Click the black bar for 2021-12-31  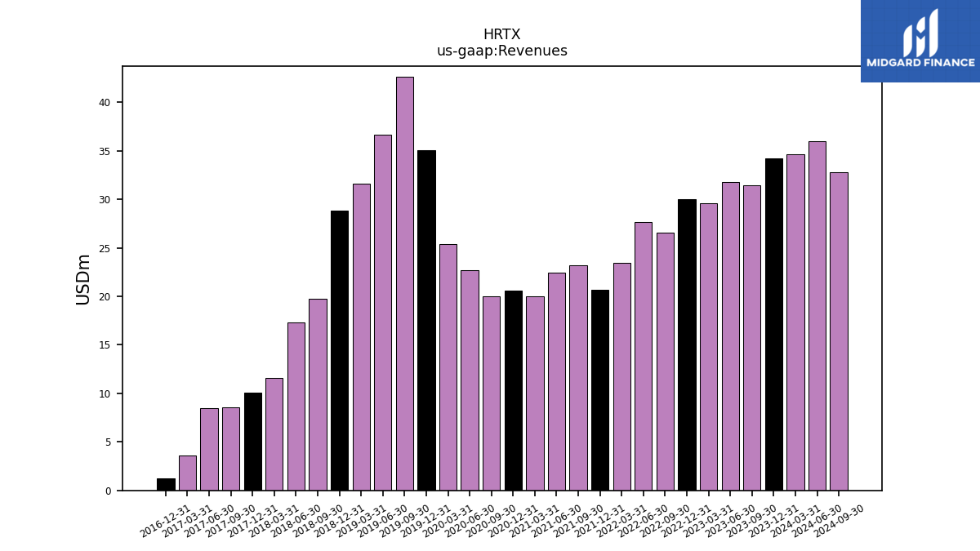pyautogui.click(x=599, y=390)
